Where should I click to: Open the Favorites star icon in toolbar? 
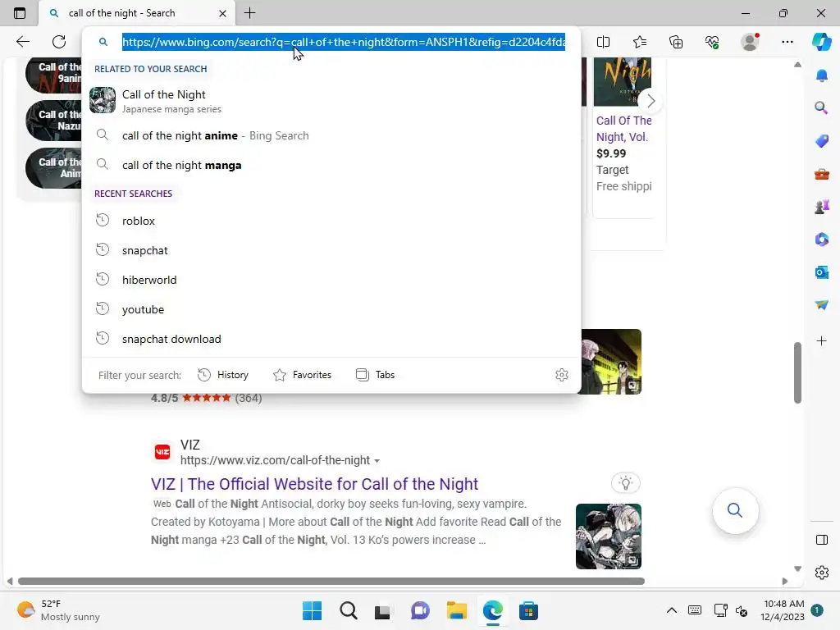(640, 42)
